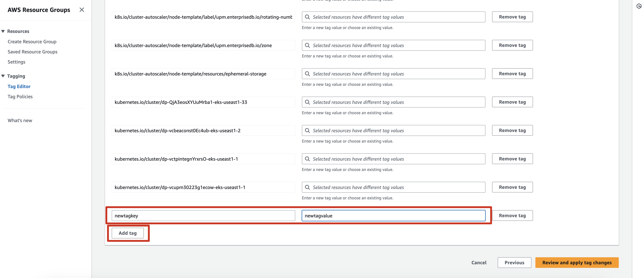
Task: Click search icon in dp-vctpintegnYrxrsO value field
Action: click(308, 159)
